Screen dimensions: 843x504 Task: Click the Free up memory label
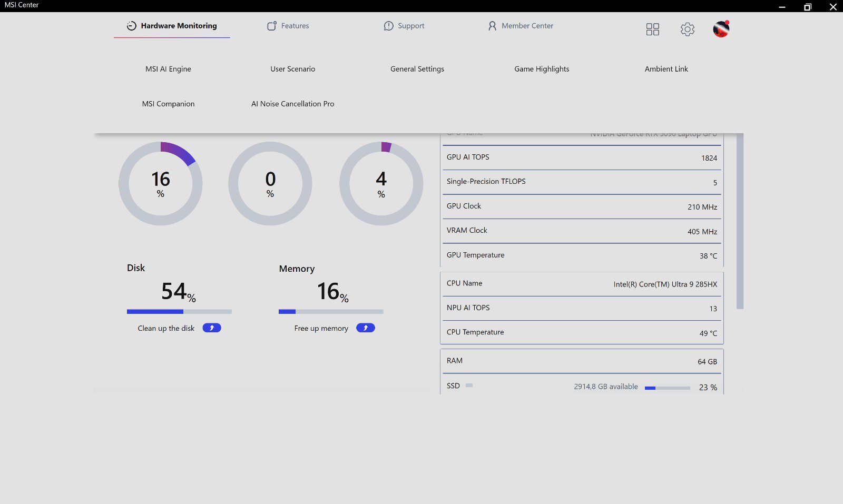click(x=321, y=328)
